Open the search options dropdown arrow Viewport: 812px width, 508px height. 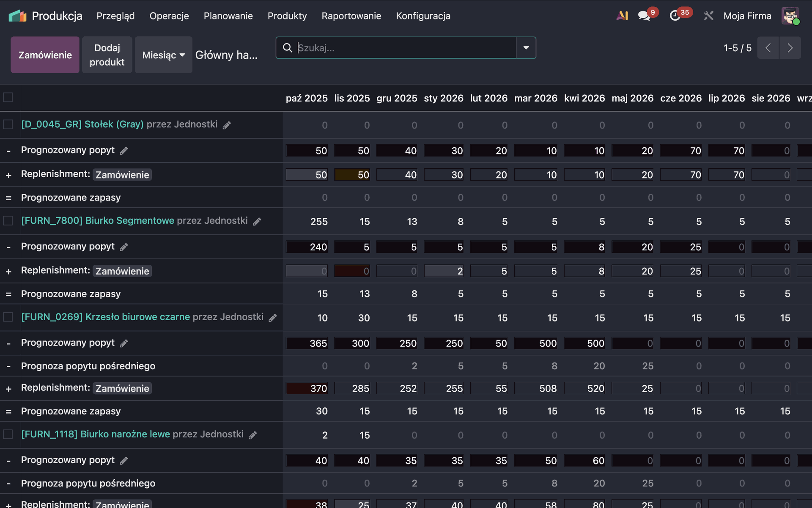point(526,48)
